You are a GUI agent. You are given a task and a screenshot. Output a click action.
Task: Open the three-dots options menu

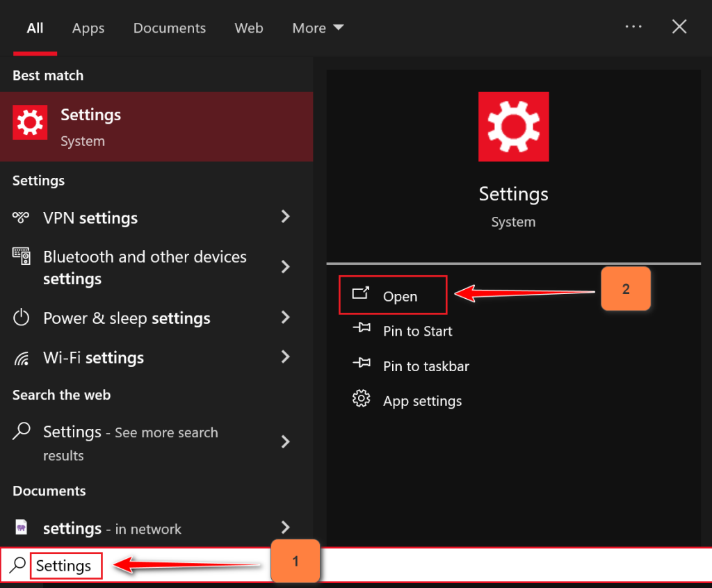point(633,26)
